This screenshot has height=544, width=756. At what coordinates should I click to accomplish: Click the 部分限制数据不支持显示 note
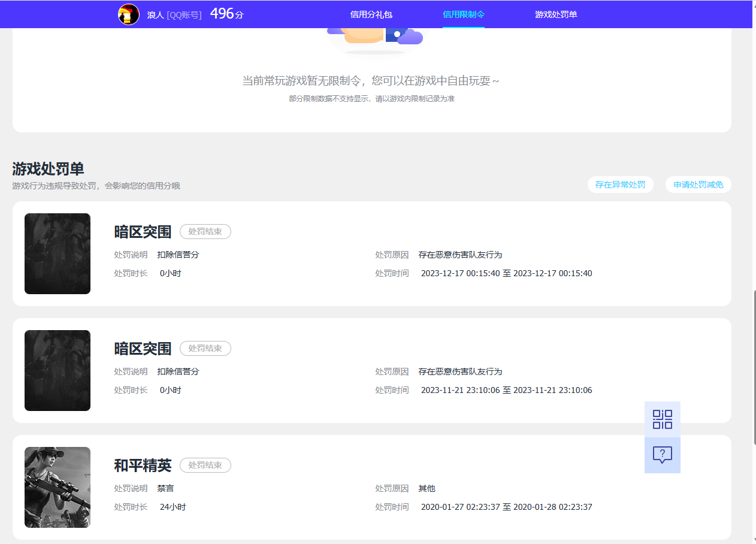pyautogui.click(x=371, y=99)
